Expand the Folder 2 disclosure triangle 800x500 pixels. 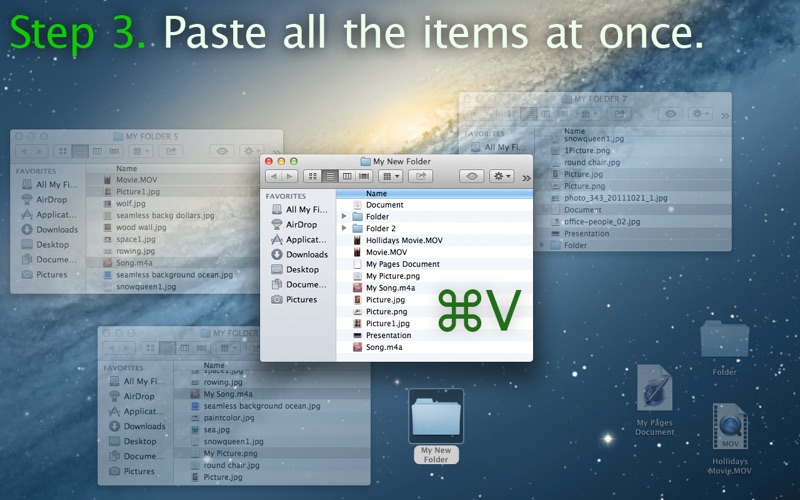[x=344, y=228]
